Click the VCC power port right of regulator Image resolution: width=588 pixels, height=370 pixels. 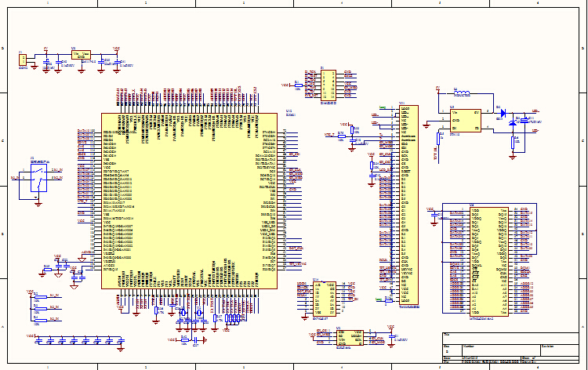click(x=117, y=48)
